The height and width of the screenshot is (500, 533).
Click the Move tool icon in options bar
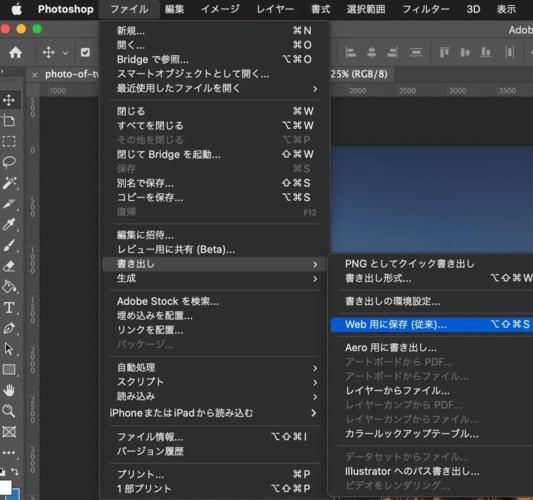[49, 53]
